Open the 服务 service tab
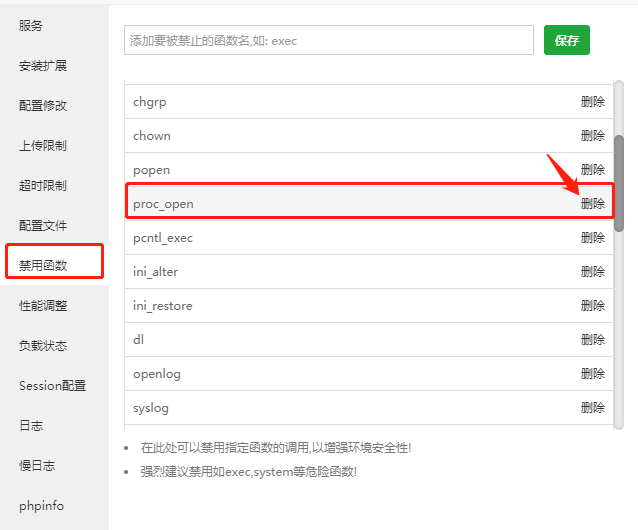 click(31, 25)
